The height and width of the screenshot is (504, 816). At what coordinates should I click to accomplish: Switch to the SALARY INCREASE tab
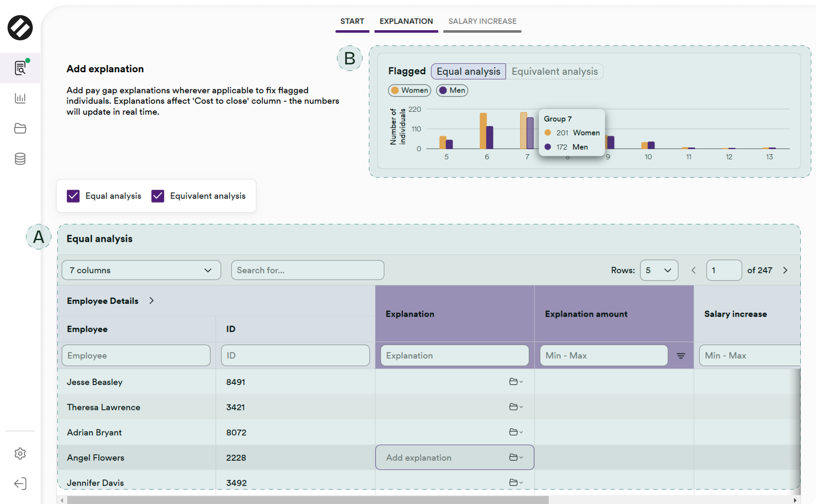point(482,22)
